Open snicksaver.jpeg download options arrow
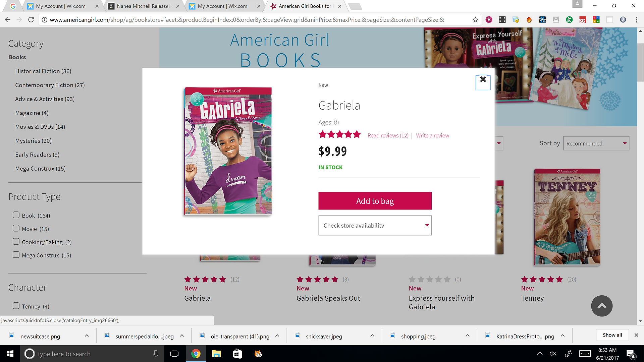 372,336
